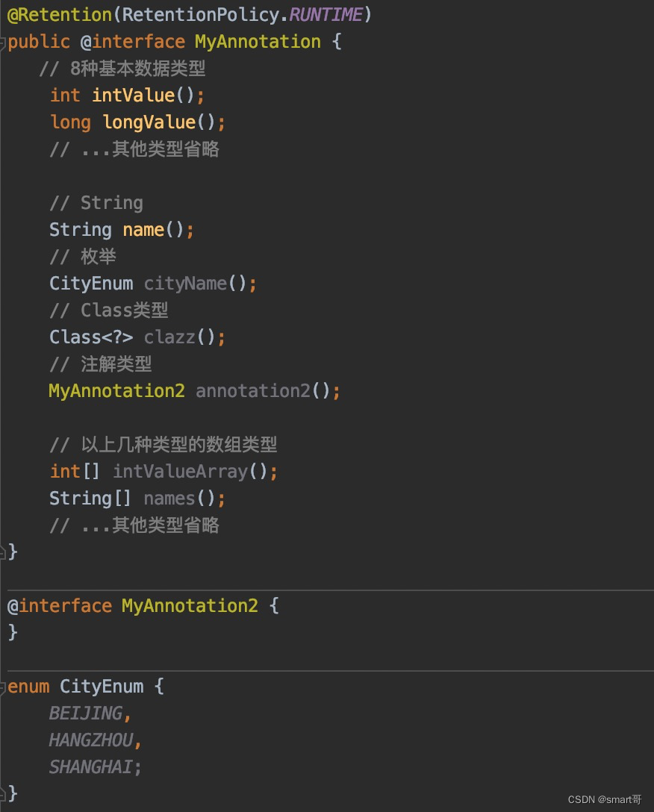Click the String[] return type

pyautogui.click(x=90, y=499)
